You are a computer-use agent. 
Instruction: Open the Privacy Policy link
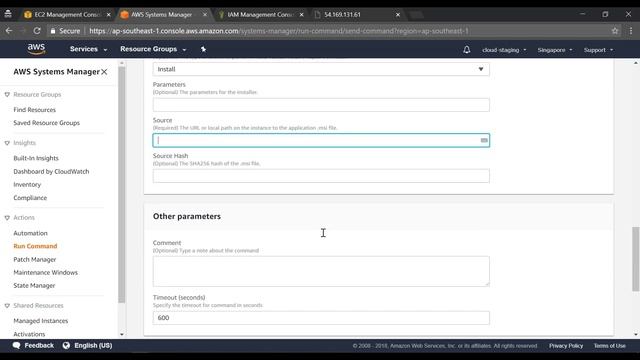tap(566, 346)
